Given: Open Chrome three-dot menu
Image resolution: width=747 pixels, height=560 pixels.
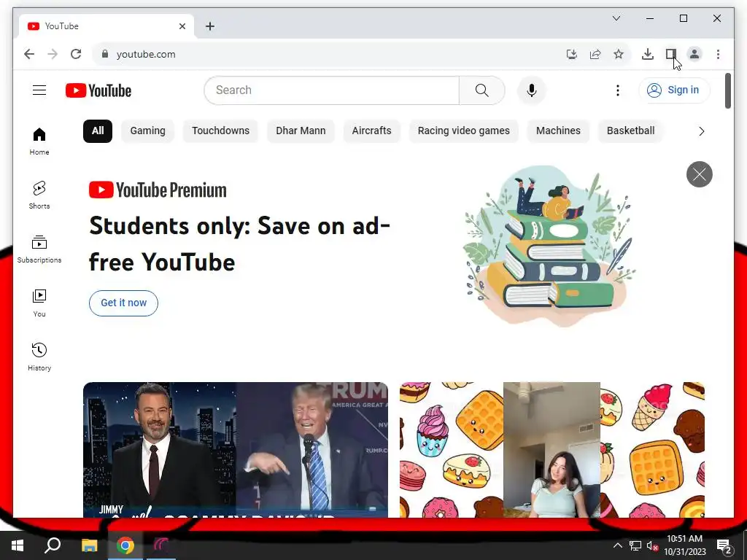Looking at the screenshot, I should pyautogui.click(x=718, y=54).
